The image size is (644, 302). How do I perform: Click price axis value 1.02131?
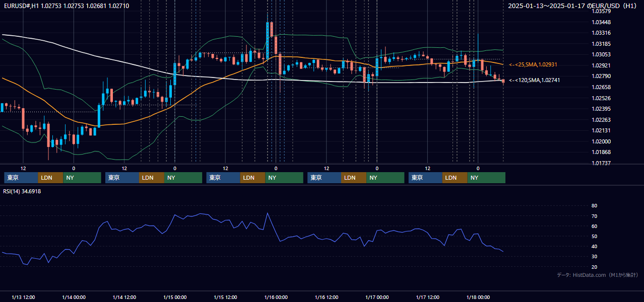point(601,130)
